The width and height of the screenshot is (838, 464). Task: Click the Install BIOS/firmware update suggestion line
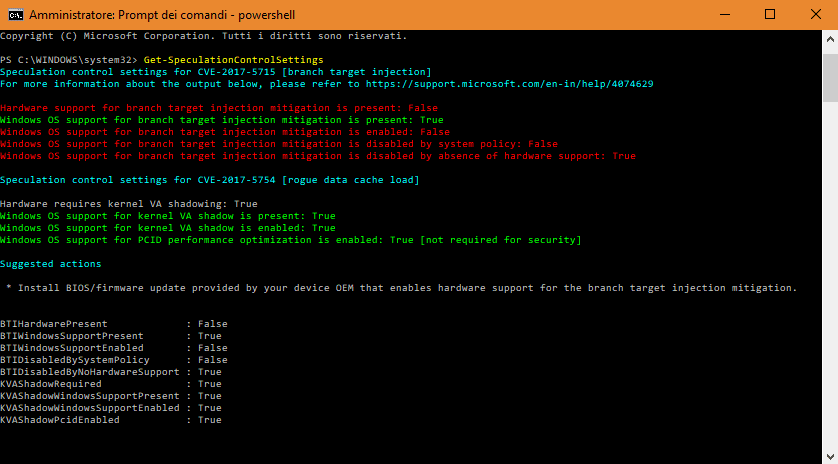(401, 288)
